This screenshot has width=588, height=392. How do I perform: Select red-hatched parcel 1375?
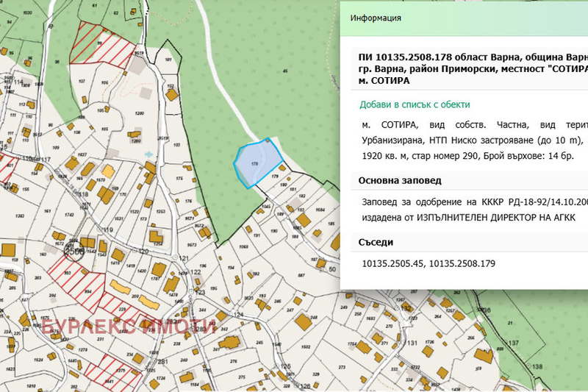(x=121, y=371)
